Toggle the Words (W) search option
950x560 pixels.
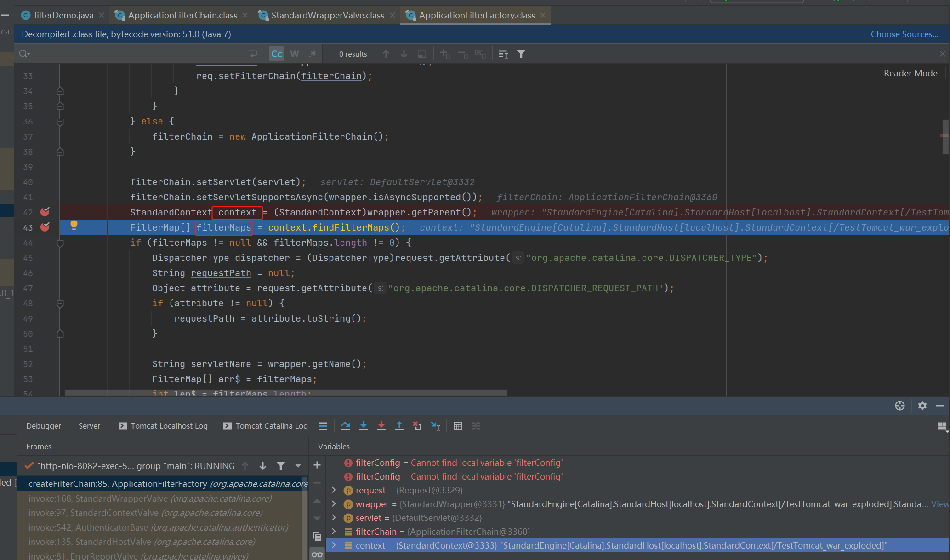[295, 54]
